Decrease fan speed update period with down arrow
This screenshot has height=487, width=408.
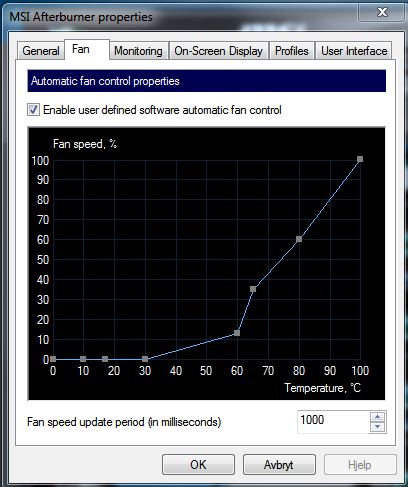point(378,427)
